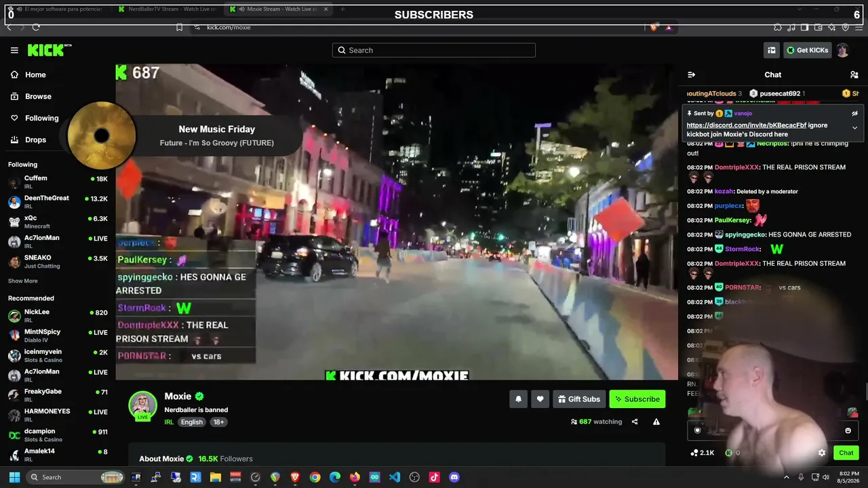
Task: Open iceinmyvein recommended channel
Action: click(58, 355)
